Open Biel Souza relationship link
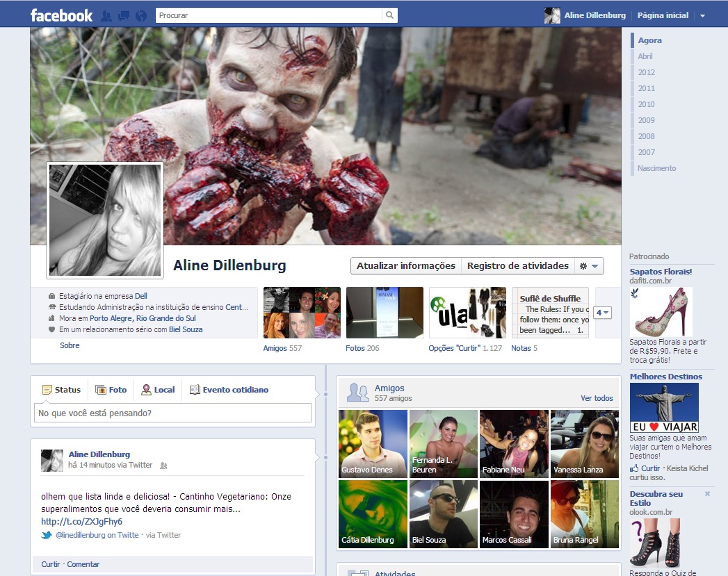Viewport: 728px width, 576px height. 186,329
